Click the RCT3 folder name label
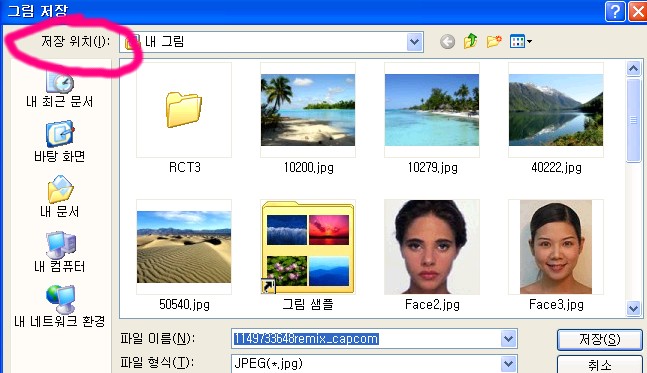Image resolution: width=647 pixels, height=373 pixels. tap(184, 168)
